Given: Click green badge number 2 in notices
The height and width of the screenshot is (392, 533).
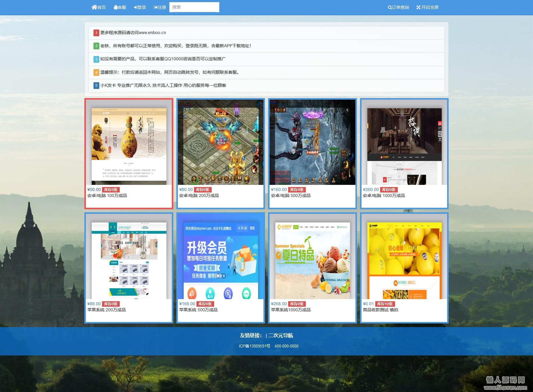Looking at the screenshot, I should pos(96,46).
